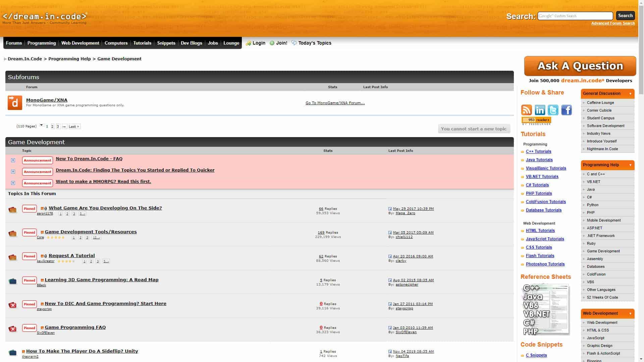The width and height of the screenshot is (644, 362).
Task: Click the RSS feed icon
Action: coord(527,110)
